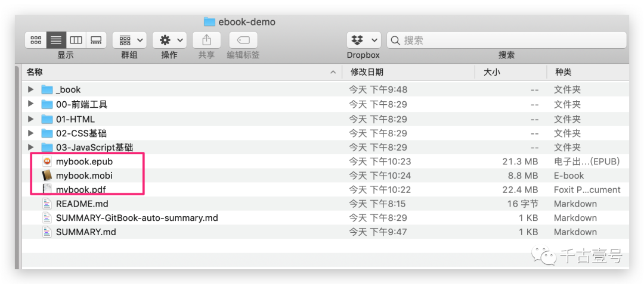Expand the 03-JavaScript基础 folder disclosure triangle
The image size is (644, 284).
tap(30, 147)
